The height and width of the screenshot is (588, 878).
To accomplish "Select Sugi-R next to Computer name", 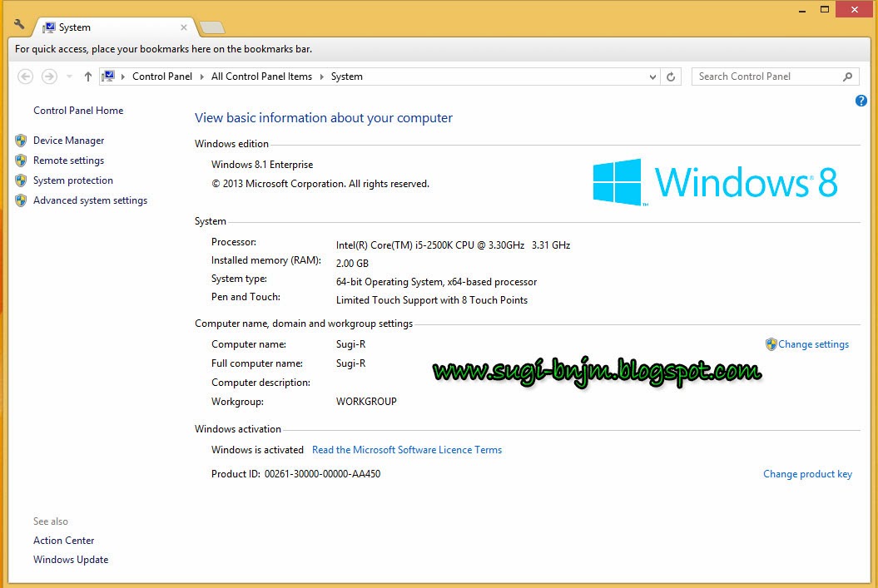I will tap(350, 344).
